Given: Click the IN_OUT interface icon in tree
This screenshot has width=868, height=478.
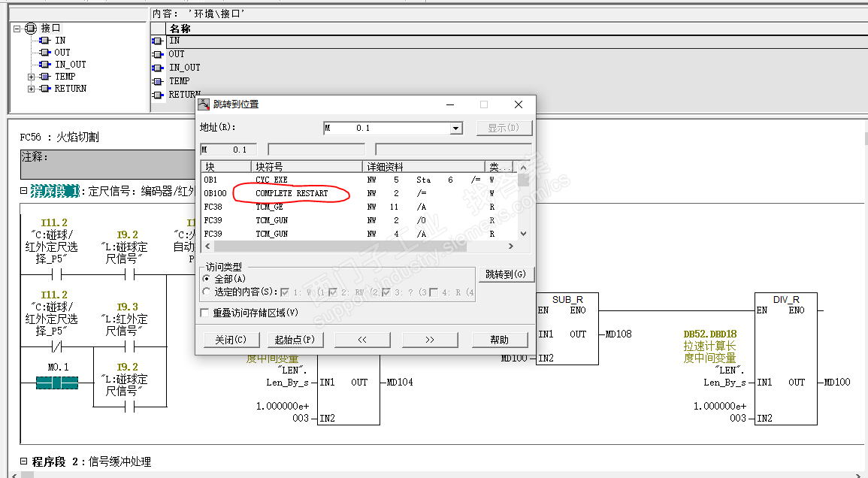Looking at the screenshot, I should tap(45, 65).
